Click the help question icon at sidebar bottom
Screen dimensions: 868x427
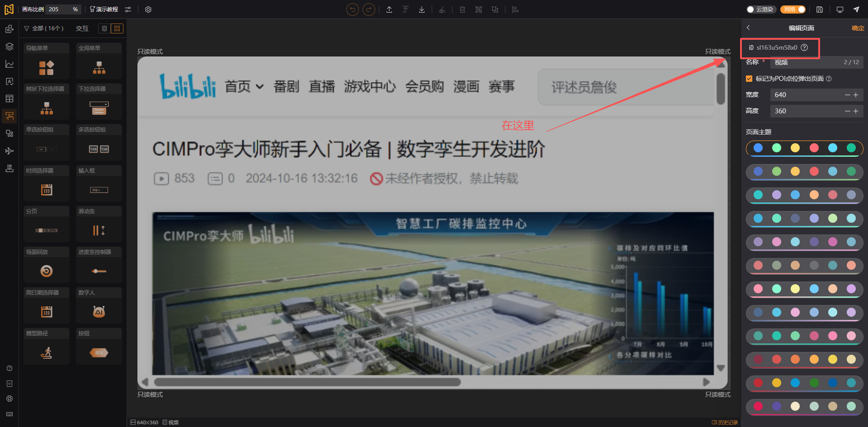[x=9, y=368]
